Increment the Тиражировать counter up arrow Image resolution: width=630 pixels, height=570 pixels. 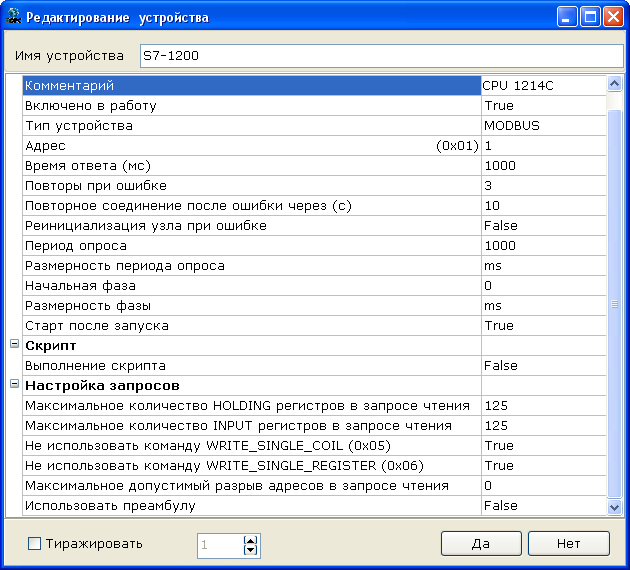pos(250,540)
